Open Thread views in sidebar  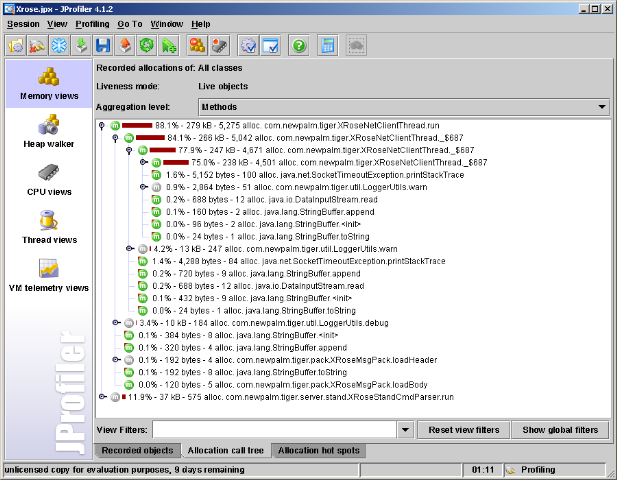(49, 227)
